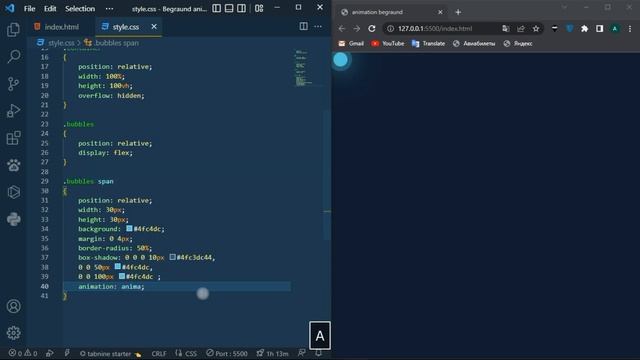
Task: Open editor More Actions menu
Action: [318, 27]
